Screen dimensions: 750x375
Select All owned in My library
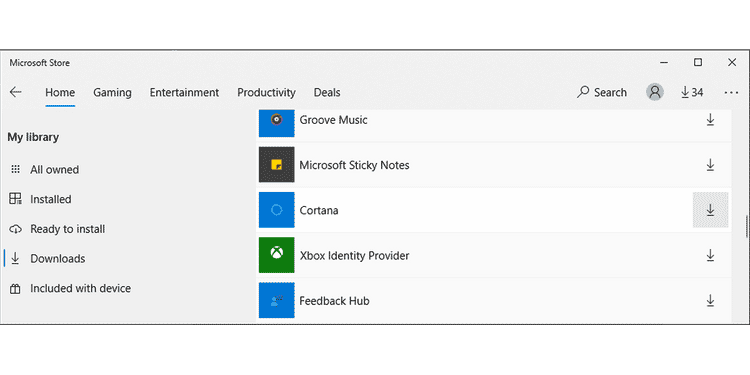click(x=44, y=170)
